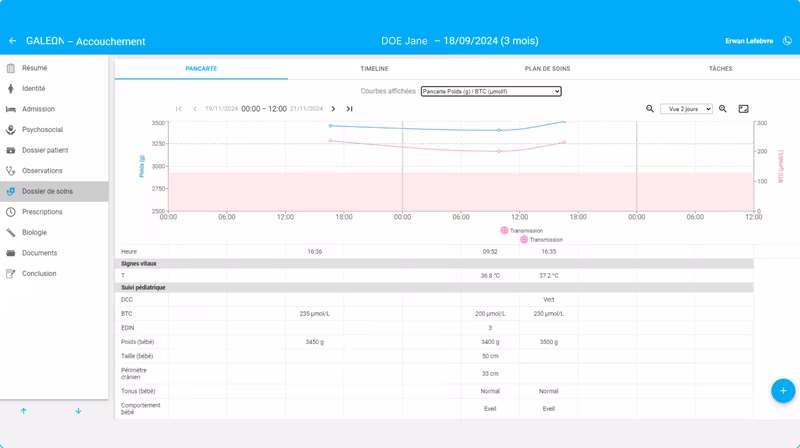Click the user name Erwan Lefebvre

[x=749, y=41]
